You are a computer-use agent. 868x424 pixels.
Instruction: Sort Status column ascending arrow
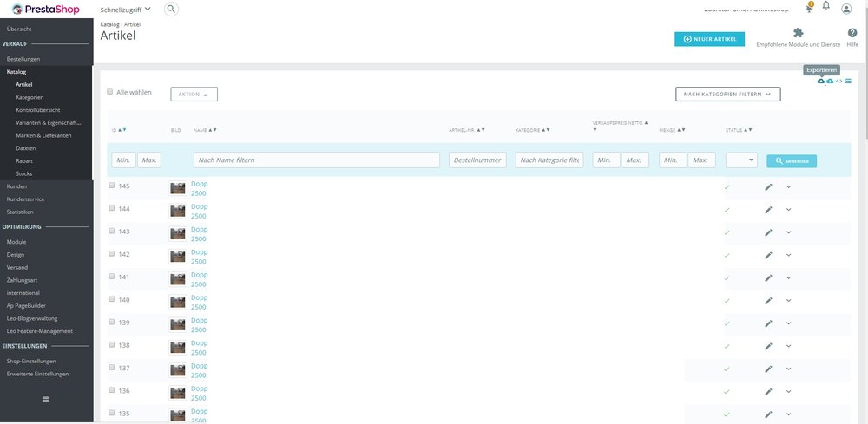746,130
